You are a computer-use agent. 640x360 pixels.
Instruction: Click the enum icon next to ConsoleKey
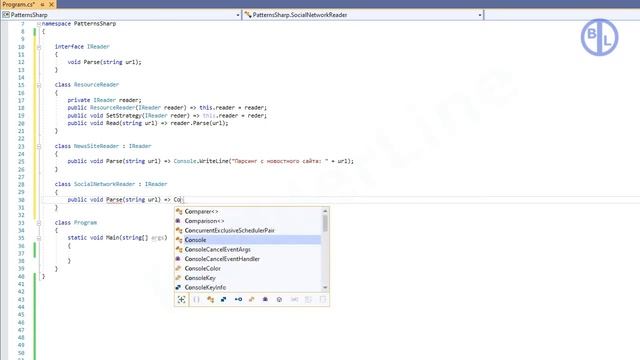coord(178,278)
